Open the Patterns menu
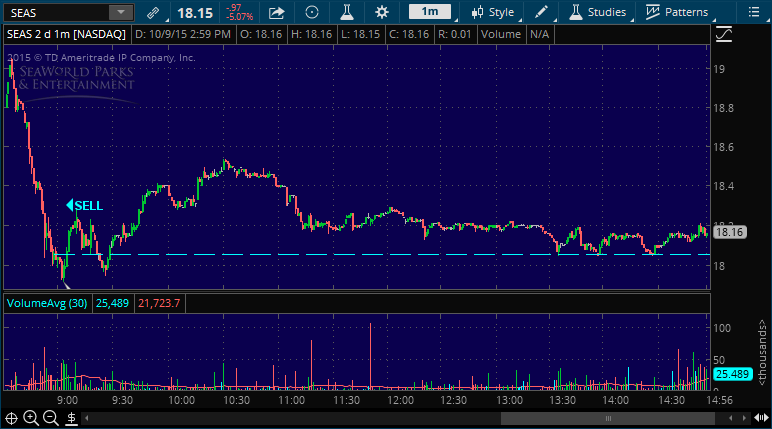 click(x=677, y=13)
